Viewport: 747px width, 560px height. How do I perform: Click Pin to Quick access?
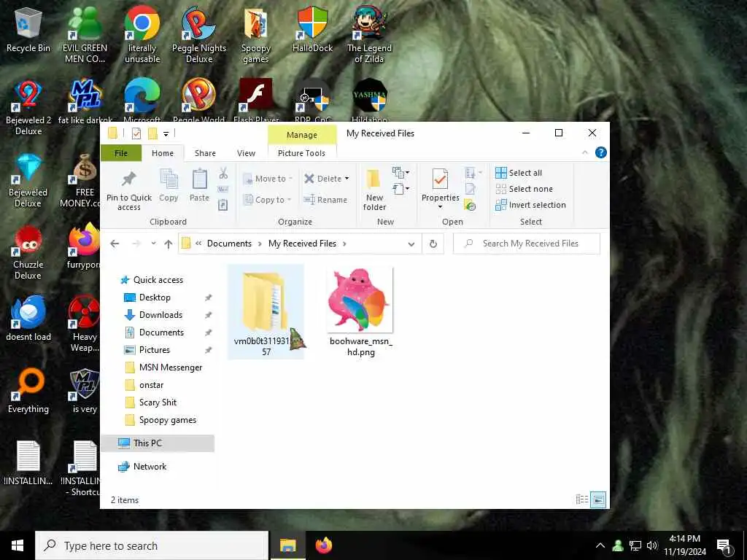click(128, 190)
